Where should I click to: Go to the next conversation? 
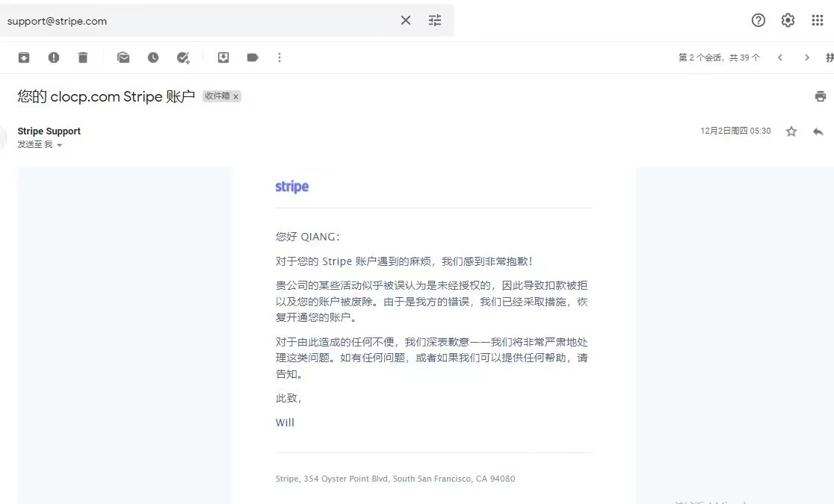(x=807, y=57)
